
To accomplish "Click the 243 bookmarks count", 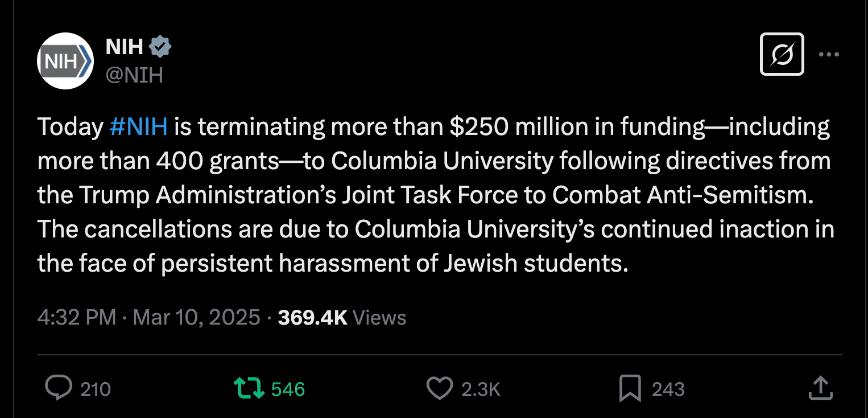I will pos(668,389).
